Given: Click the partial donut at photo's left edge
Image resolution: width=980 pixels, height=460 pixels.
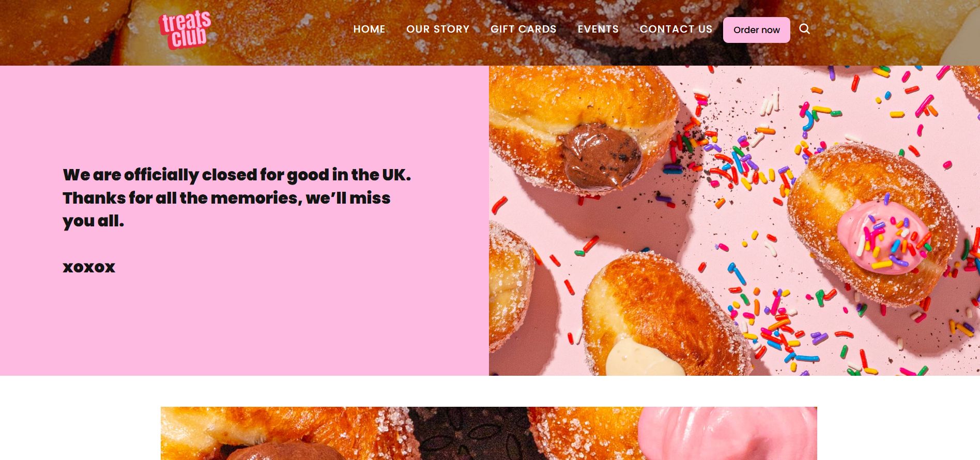Looking at the screenshot, I should click(509, 287).
